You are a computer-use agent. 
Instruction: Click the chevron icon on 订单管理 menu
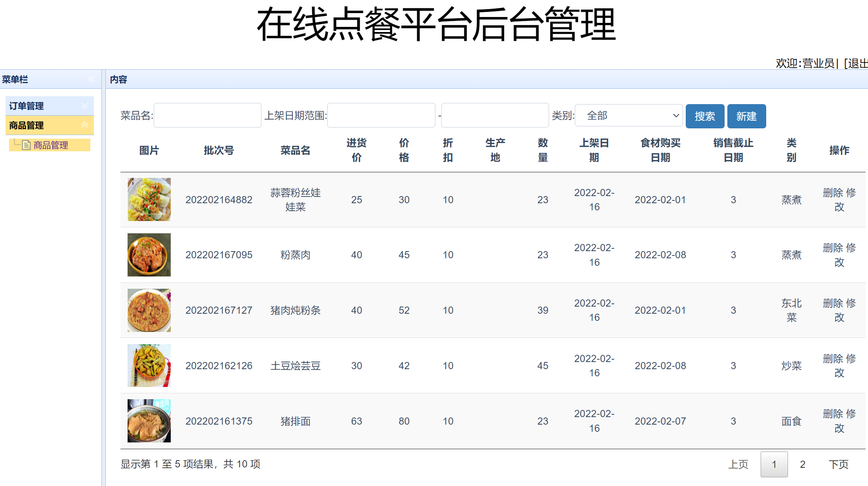coord(84,106)
